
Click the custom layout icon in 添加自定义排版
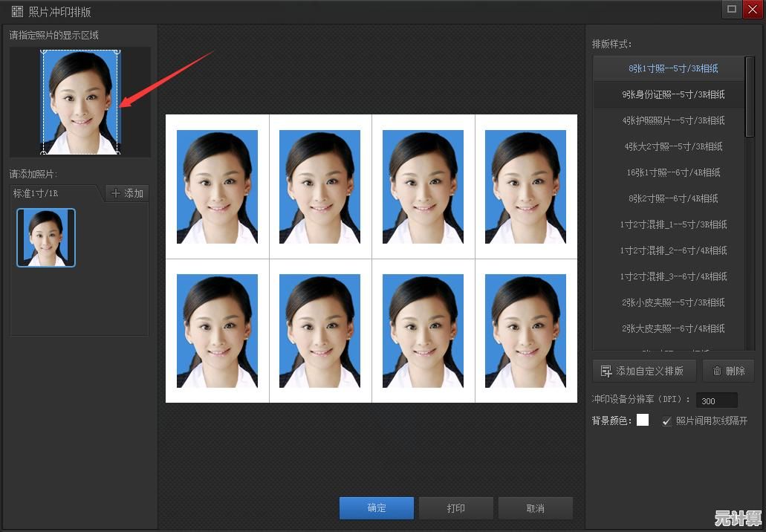(x=606, y=372)
